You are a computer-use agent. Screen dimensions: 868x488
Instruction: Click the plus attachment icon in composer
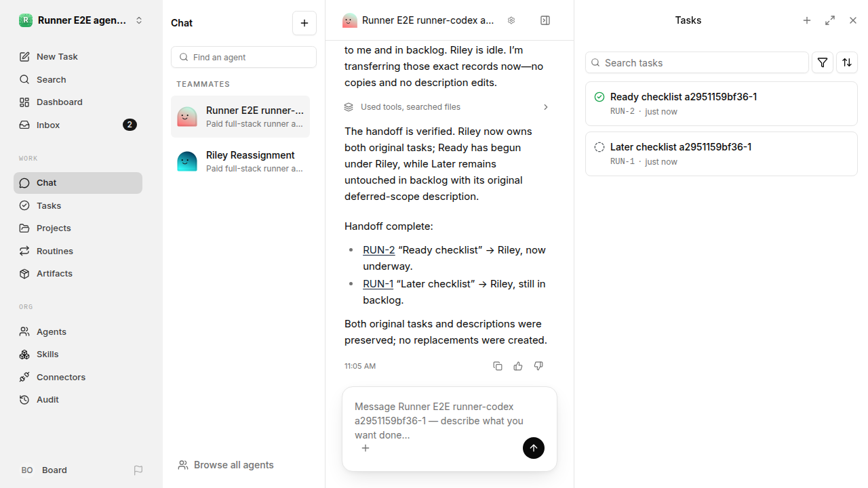(366, 448)
